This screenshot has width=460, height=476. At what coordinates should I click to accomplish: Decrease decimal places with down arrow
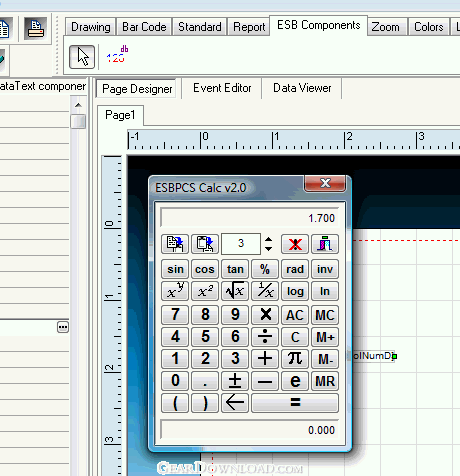(x=268, y=248)
